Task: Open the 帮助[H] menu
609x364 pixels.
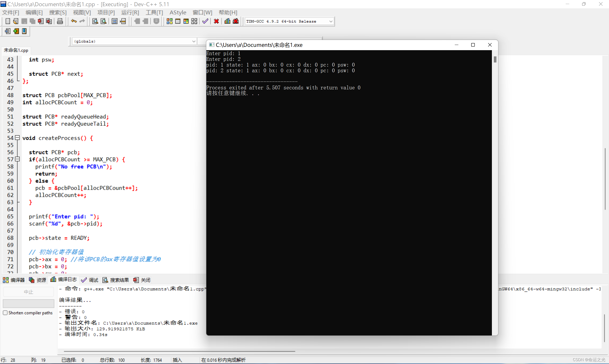Action: [x=228, y=13]
